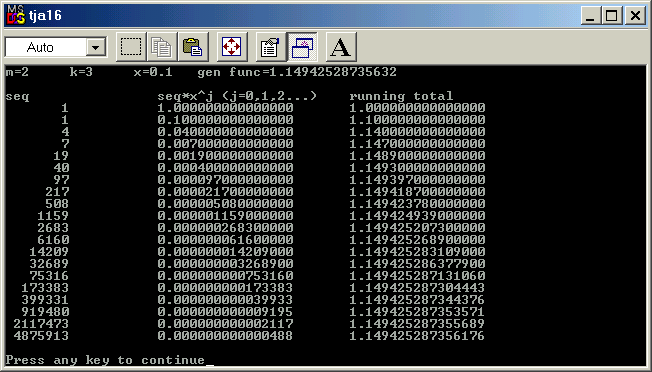The width and height of the screenshot is (652, 372).
Task: Click the final running total 1.149425287356176
Action: (x=417, y=336)
